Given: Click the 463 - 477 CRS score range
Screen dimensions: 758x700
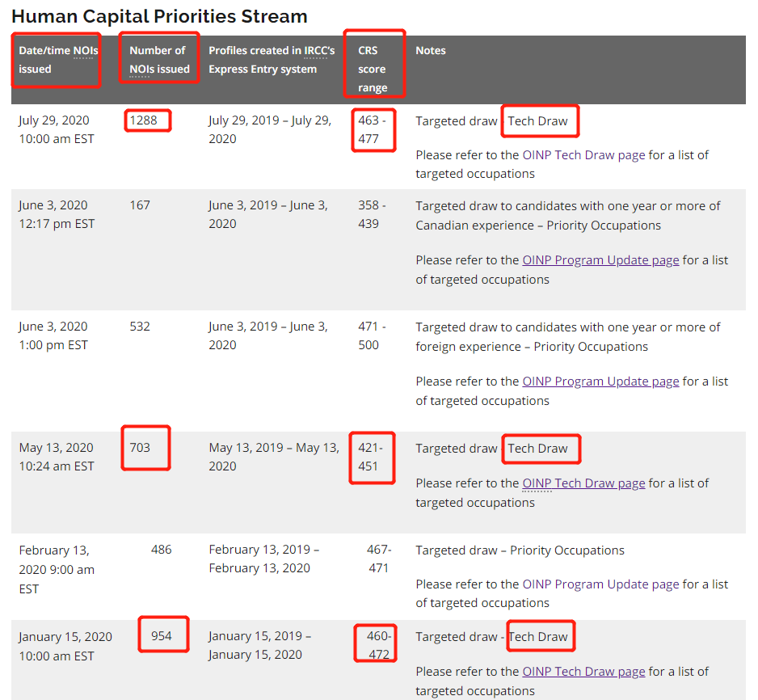Looking at the screenshot, I should [372, 129].
